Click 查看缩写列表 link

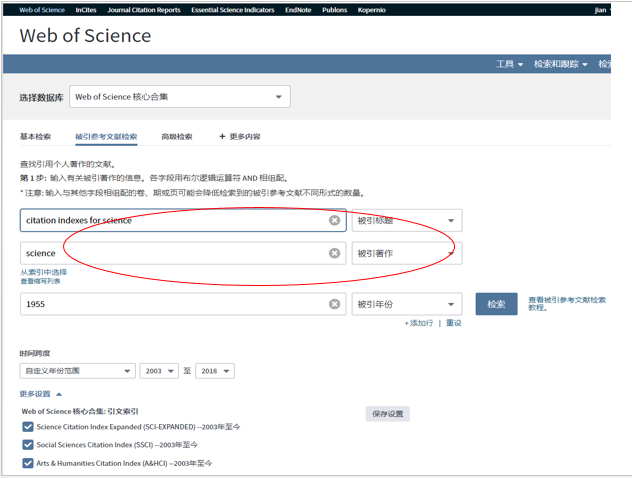point(40,281)
